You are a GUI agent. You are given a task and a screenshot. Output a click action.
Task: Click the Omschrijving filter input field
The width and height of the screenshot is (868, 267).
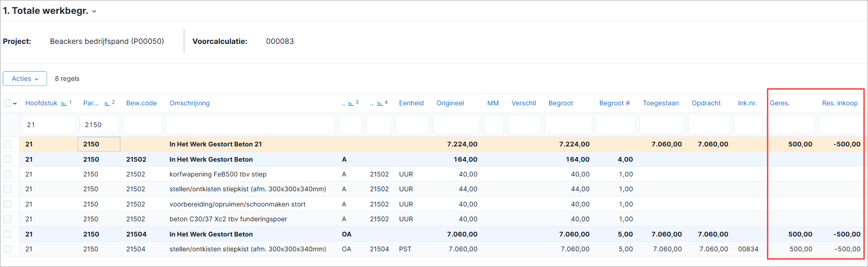point(250,125)
